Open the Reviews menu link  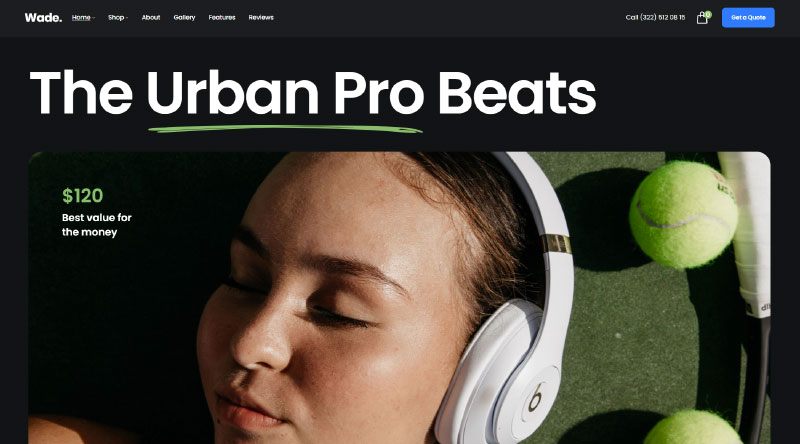tap(261, 17)
